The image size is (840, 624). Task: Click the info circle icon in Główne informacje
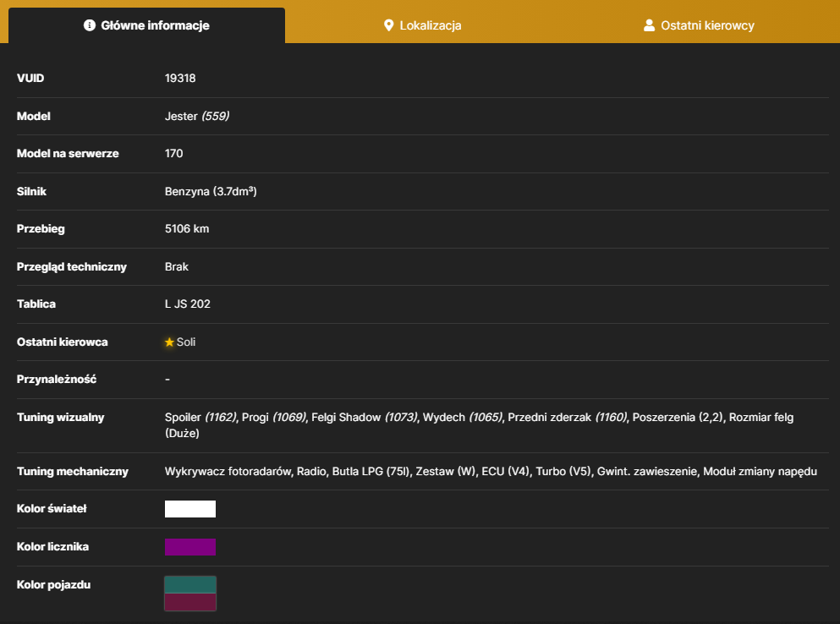90,25
